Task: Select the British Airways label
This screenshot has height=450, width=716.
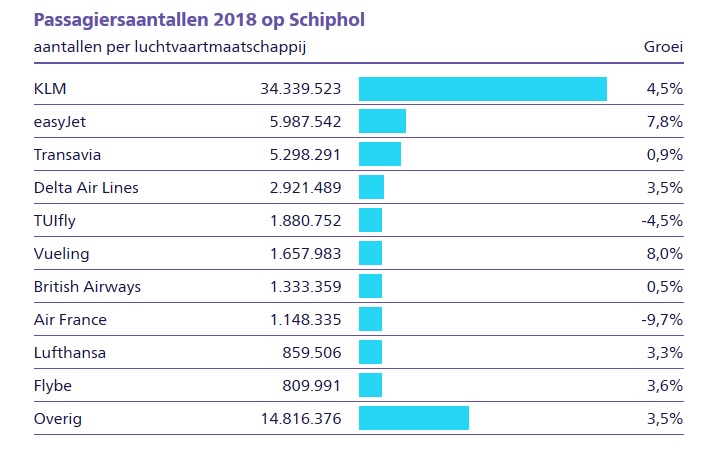Action: 87,287
